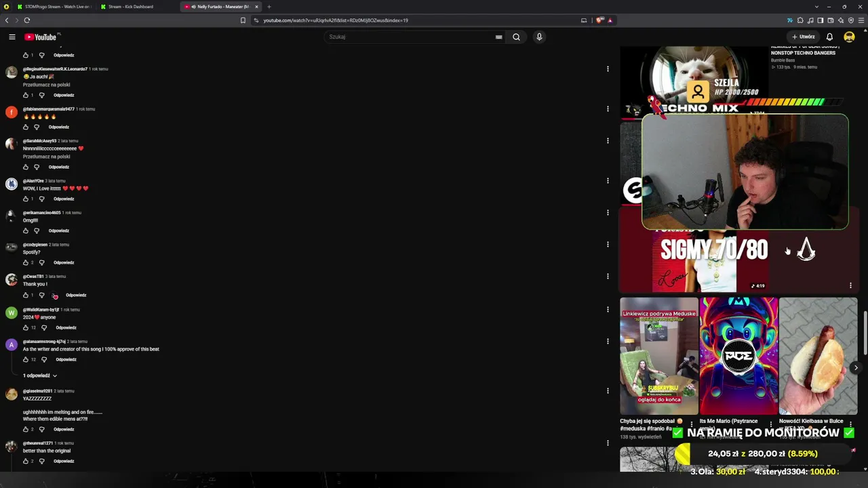Open the on-screen keyboard in search box
The image size is (868, 488).
[x=498, y=37]
